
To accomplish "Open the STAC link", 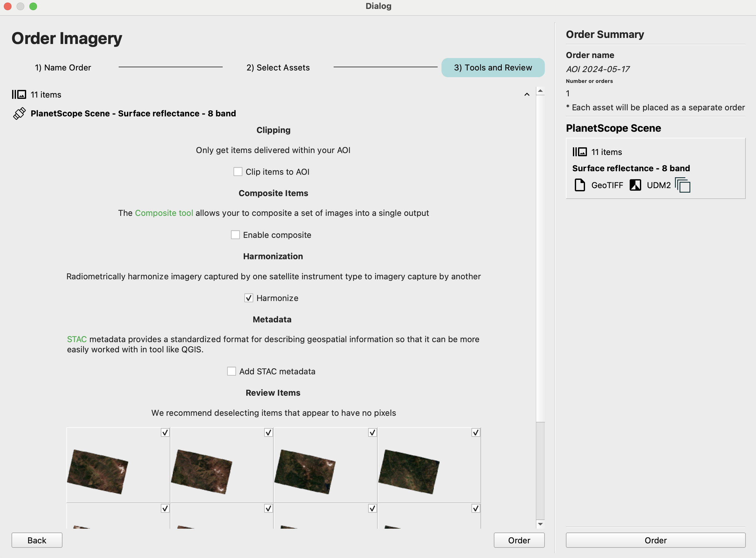I will pyautogui.click(x=77, y=339).
